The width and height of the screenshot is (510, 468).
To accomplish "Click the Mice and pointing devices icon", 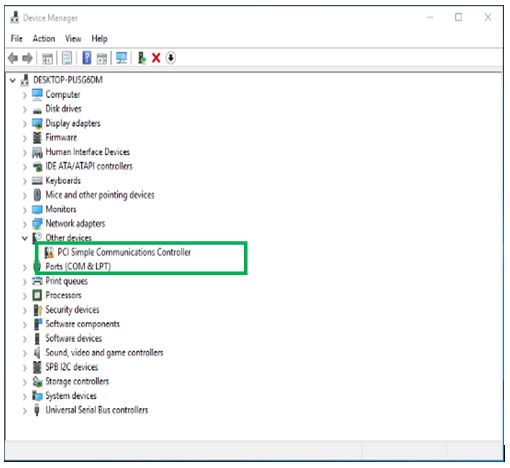I will (37, 195).
